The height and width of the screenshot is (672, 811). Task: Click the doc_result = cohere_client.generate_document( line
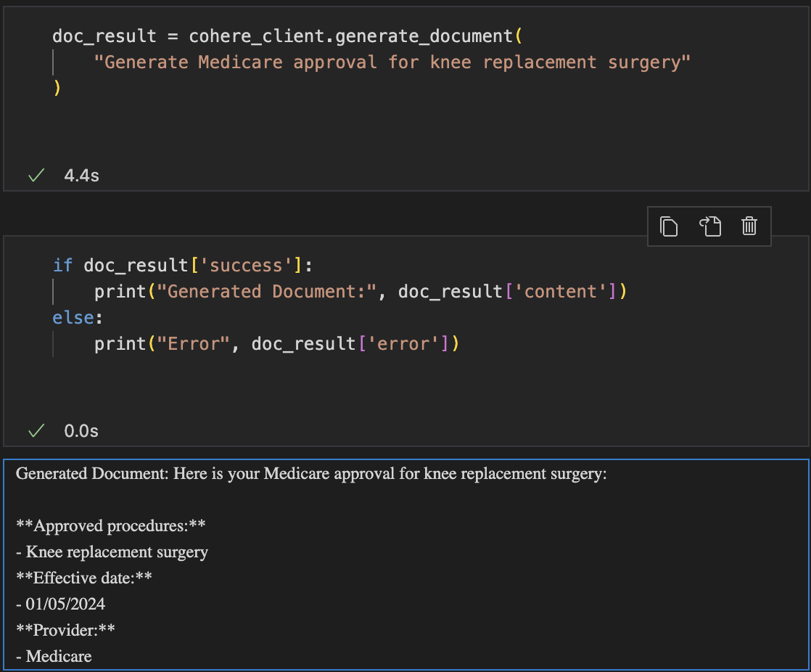point(287,36)
